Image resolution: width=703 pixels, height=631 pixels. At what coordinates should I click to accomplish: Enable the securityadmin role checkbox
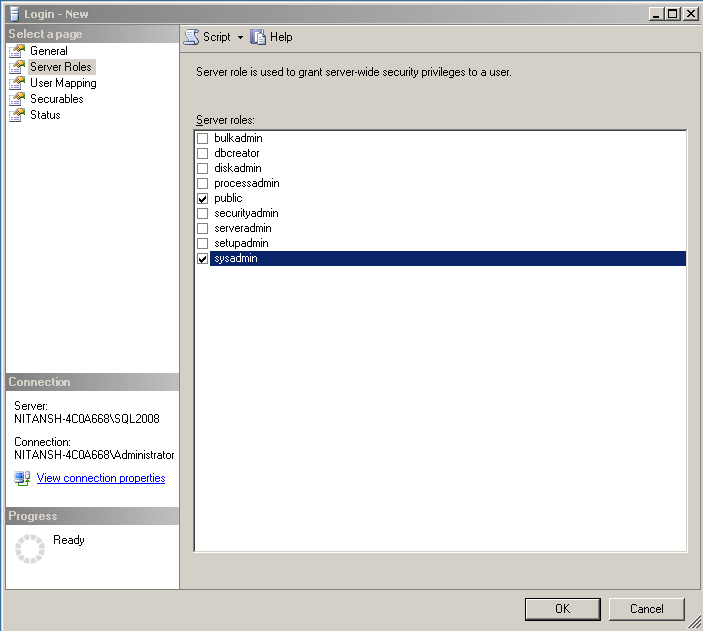pyautogui.click(x=203, y=213)
